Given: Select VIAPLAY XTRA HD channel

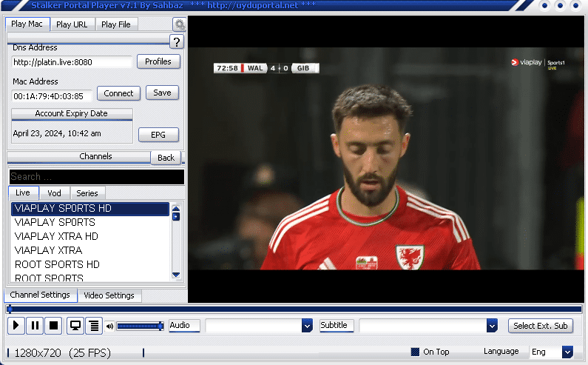Looking at the screenshot, I should (56, 236).
